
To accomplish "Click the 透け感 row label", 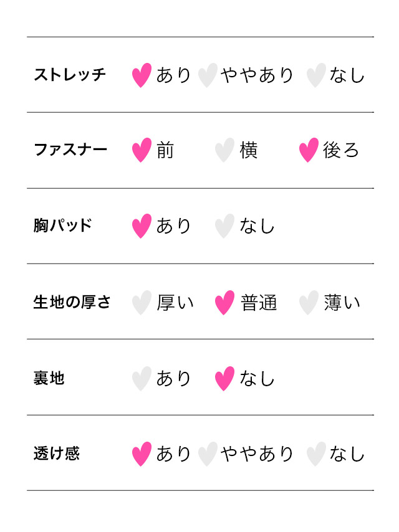I will click(56, 454).
